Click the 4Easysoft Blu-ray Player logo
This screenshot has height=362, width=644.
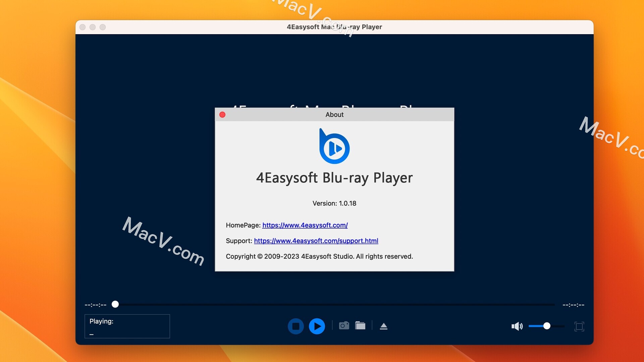[334, 146]
